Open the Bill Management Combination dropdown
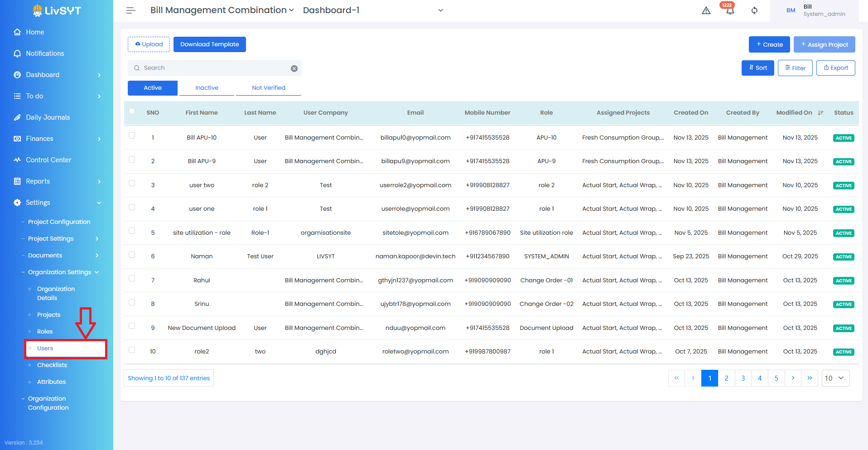 (222, 10)
